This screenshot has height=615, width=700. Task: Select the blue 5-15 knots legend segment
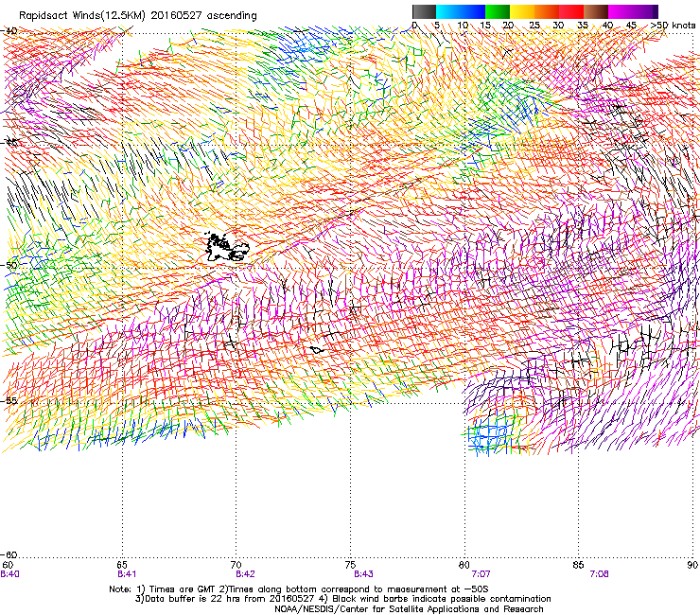pyautogui.click(x=461, y=11)
